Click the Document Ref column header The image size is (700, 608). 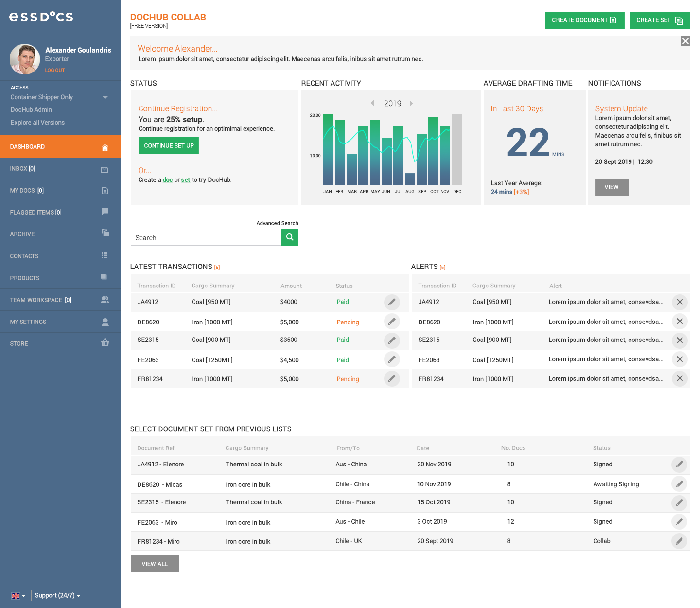pos(156,448)
